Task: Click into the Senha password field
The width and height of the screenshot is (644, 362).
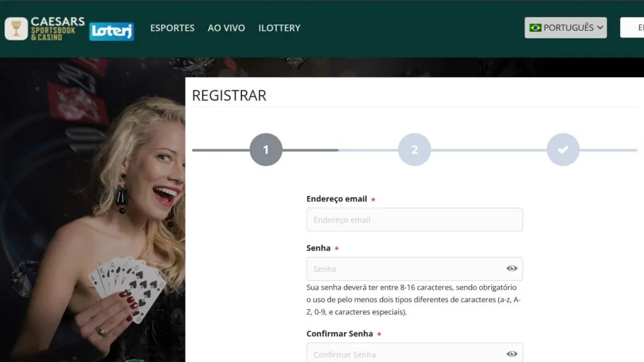Action: (x=406, y=269)
